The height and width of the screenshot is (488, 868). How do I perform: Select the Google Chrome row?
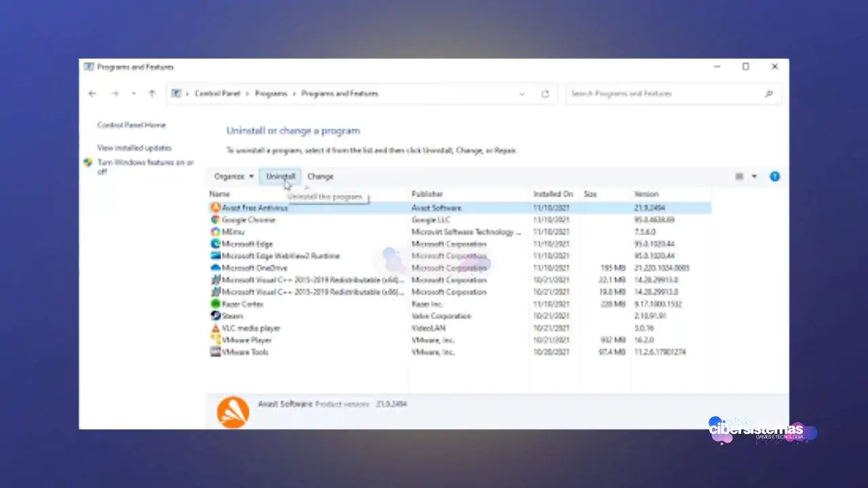[460, 220]
